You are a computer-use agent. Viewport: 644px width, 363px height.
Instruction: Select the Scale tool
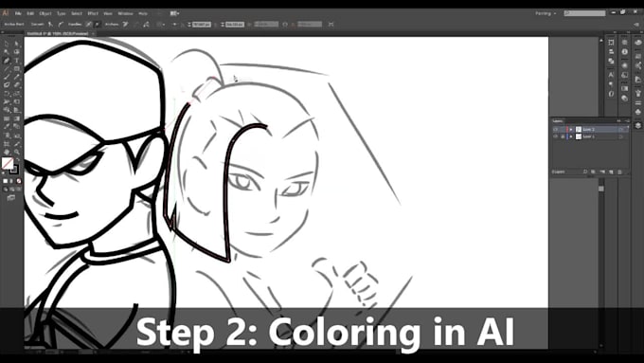[x=17, y=94]
